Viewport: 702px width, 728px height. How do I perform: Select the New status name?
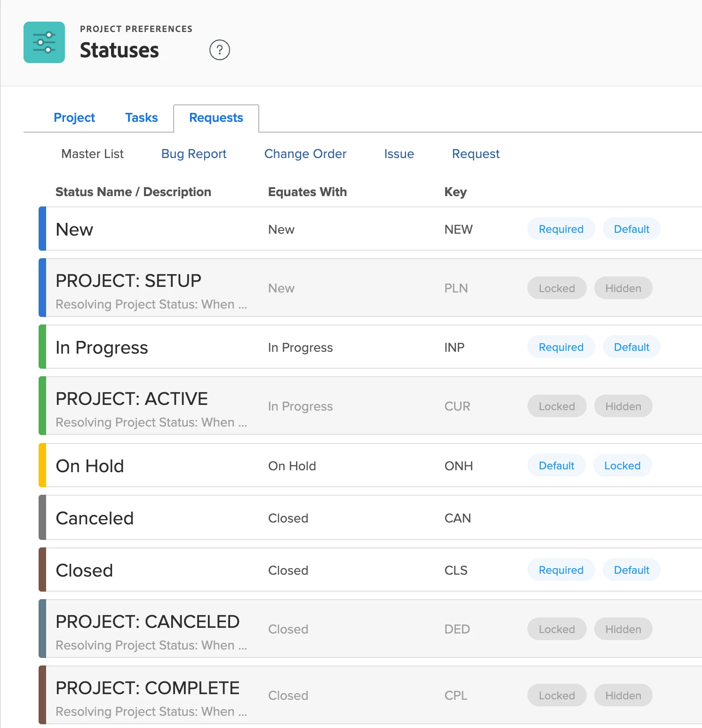(74, 229)
